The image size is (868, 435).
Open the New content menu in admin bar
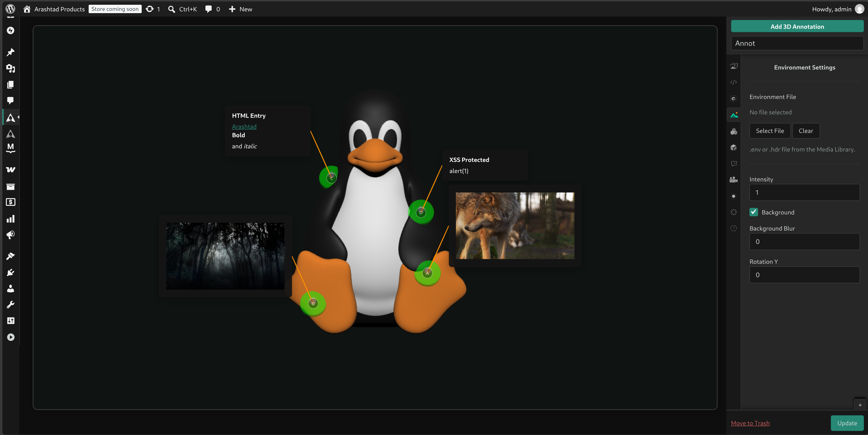(x=240, y=9)
